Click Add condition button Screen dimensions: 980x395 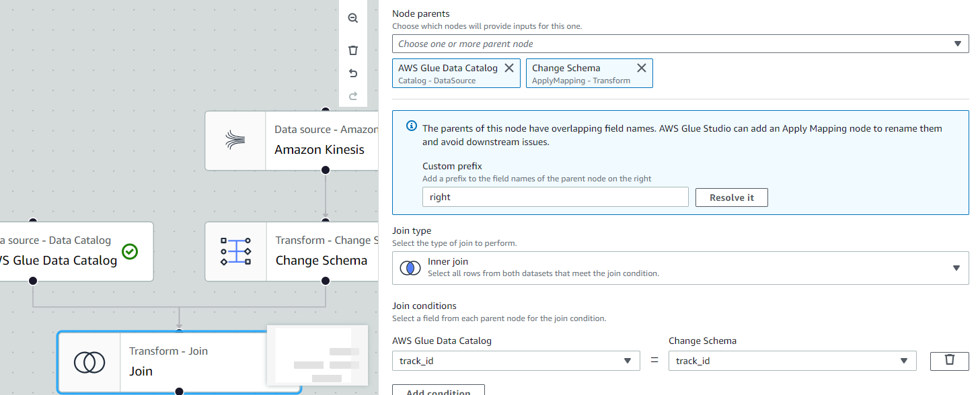439,390
